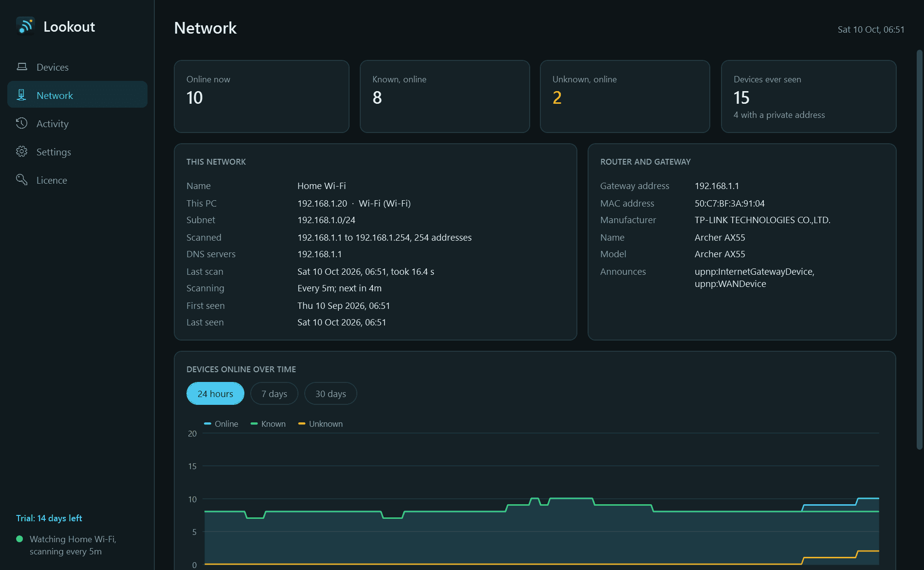Viewport: 924px width, 570px height.
Task: Click the page vertical scrollbar
Action: coord(920,249)
